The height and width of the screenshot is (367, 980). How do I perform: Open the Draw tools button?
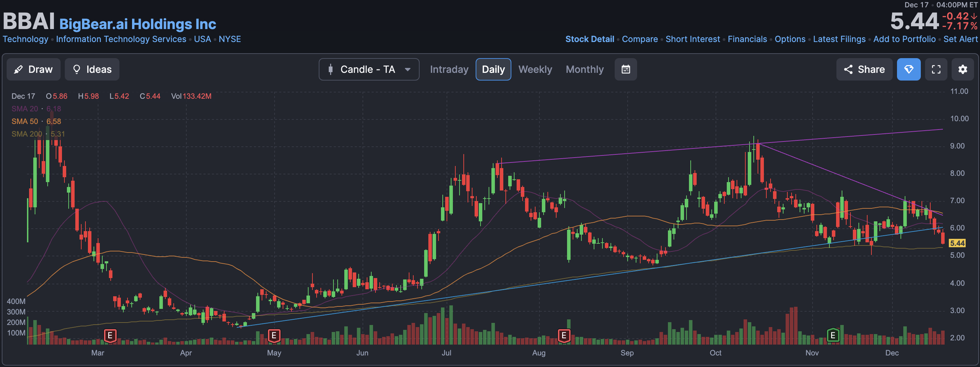(x=34, y=69)
